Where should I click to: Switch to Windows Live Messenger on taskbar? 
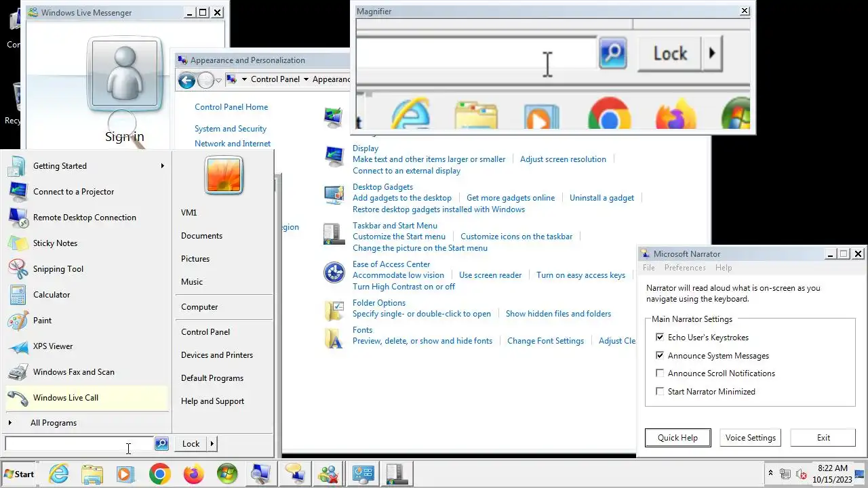click(x=330, y=474)
